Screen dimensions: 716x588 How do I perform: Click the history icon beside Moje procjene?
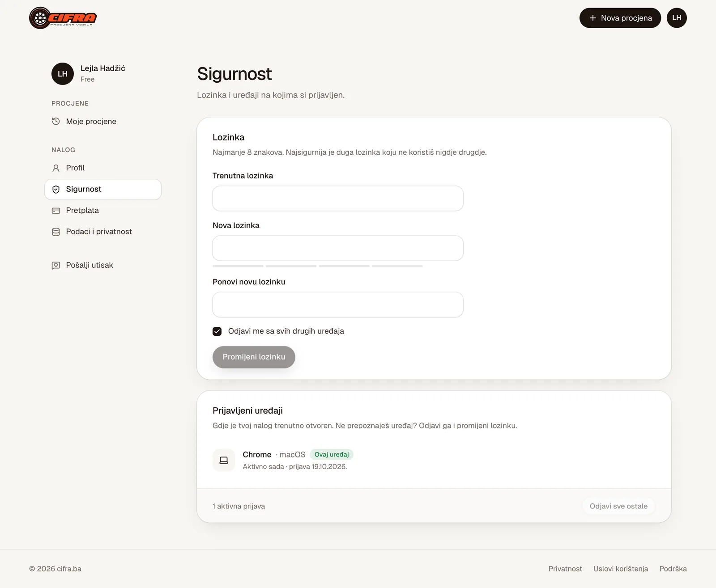pos(56,121)
